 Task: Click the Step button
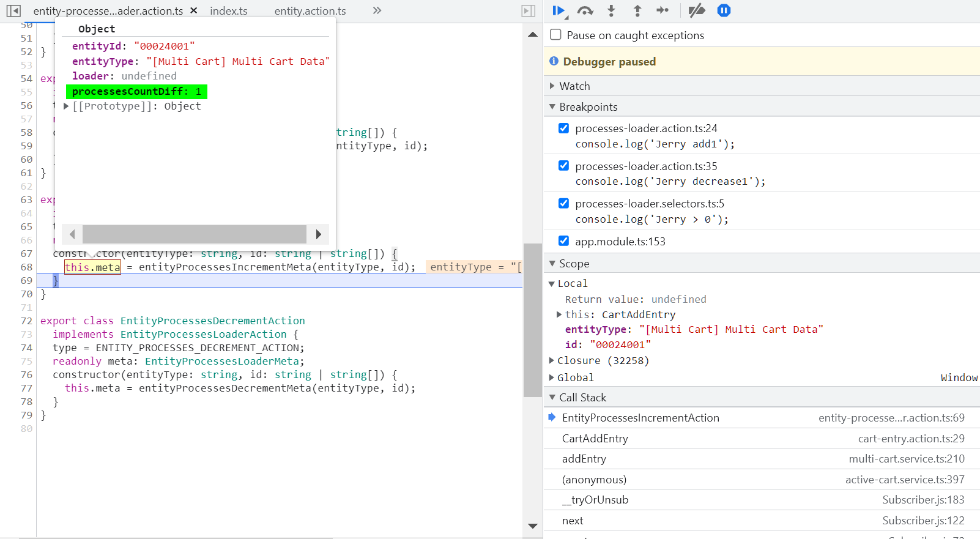click(663, 10)
